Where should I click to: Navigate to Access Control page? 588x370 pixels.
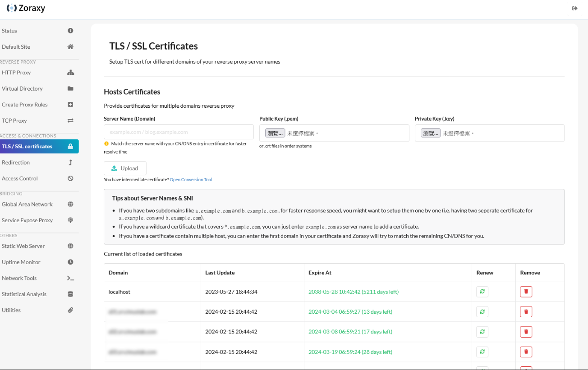click(20, 178)
